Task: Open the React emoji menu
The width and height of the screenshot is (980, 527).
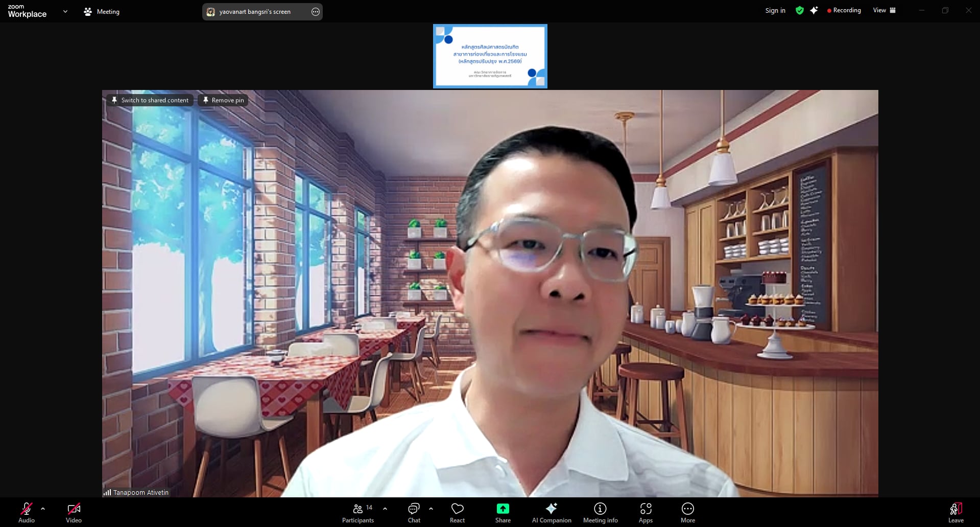Action: [457, 512]
